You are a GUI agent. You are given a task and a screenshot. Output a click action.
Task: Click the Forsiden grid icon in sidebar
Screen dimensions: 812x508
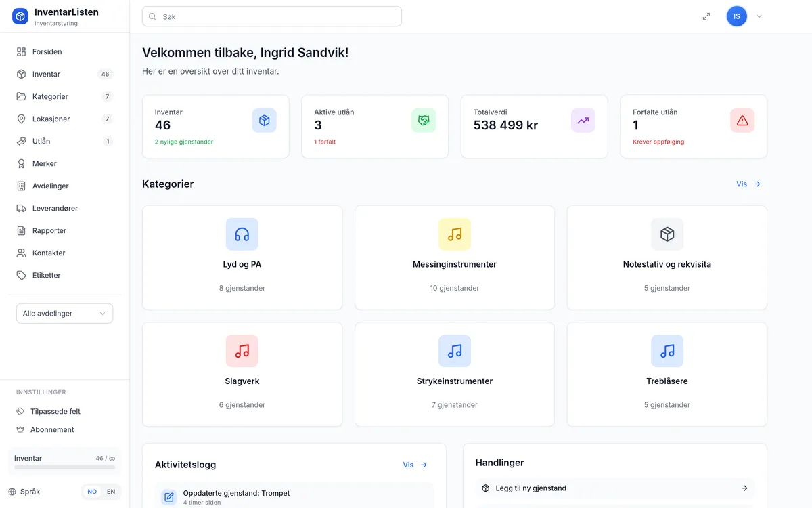21,51
